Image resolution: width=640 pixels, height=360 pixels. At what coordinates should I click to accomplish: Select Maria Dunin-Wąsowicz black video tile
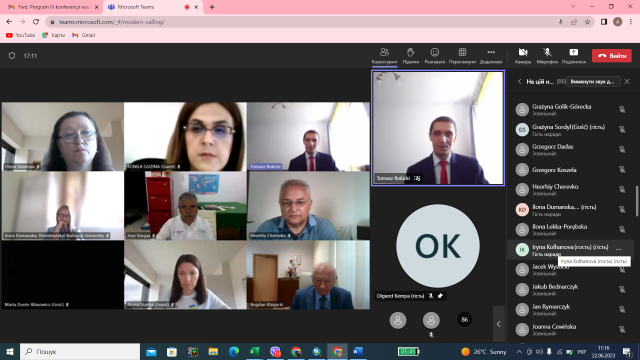62,275
